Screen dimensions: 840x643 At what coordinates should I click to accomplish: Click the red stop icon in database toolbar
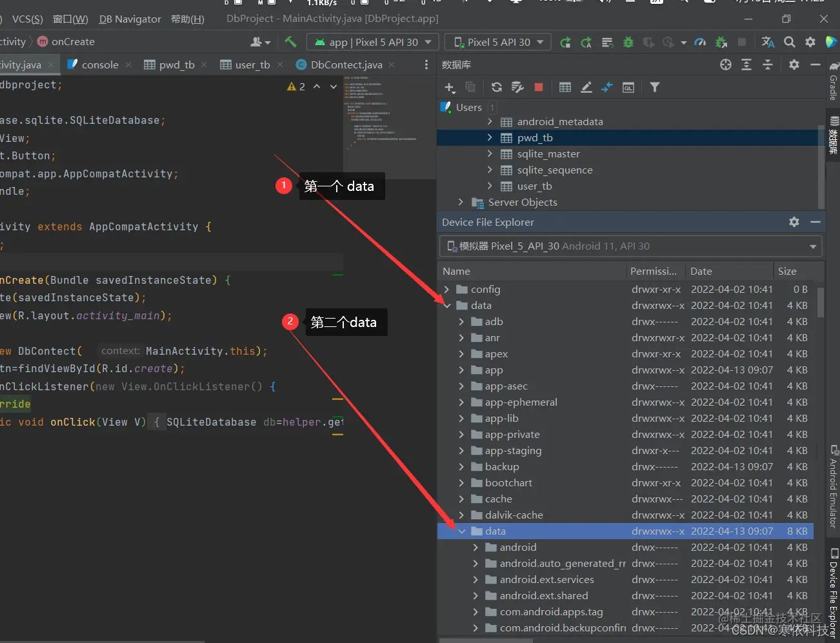(539, 87)
